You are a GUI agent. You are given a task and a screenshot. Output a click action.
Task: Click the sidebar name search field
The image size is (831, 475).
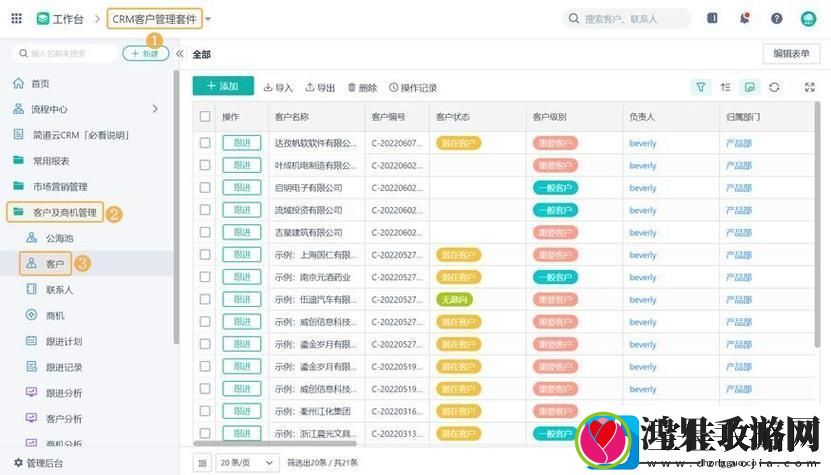(x=65, y=54)
